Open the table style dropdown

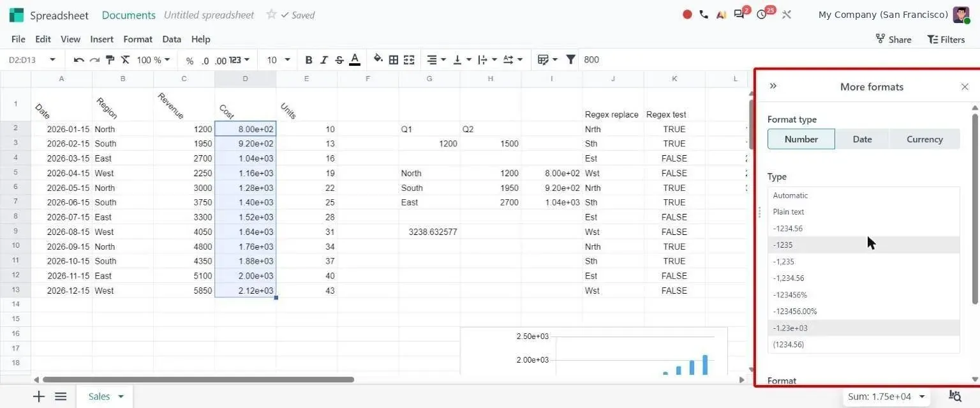click(x=547, y=60)
